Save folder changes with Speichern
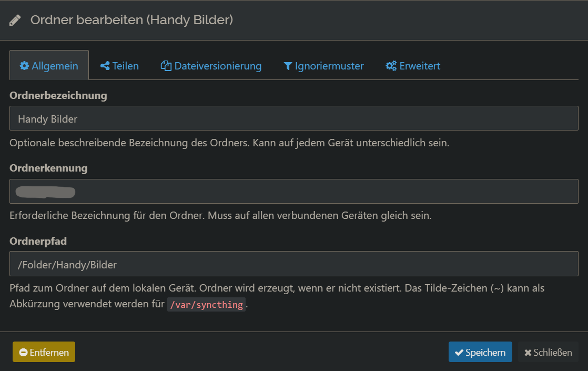The height and width of the screenshot is (371, 588). (x=480, y=352)
